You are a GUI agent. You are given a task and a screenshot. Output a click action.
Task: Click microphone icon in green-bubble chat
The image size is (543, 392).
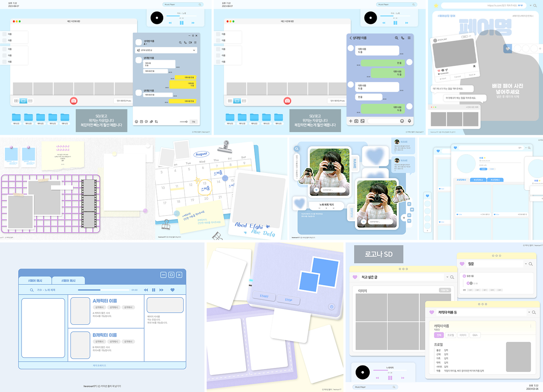click(409, 121)
